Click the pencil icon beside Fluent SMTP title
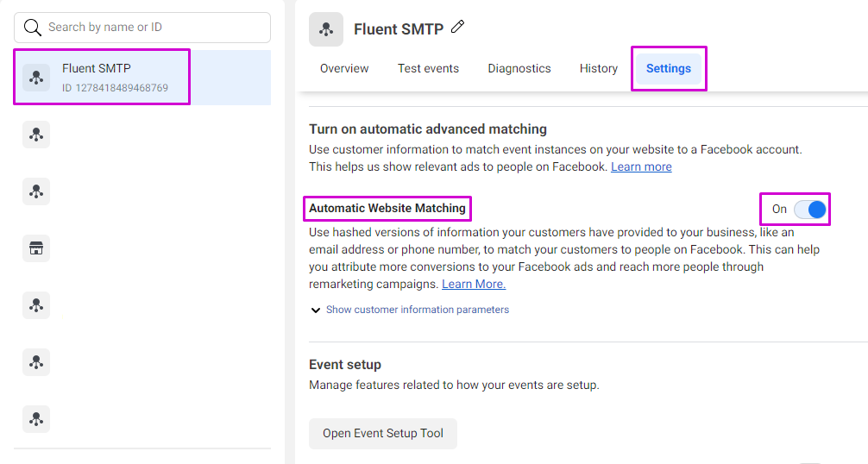The image size is (868, 464). click(458, 27)
